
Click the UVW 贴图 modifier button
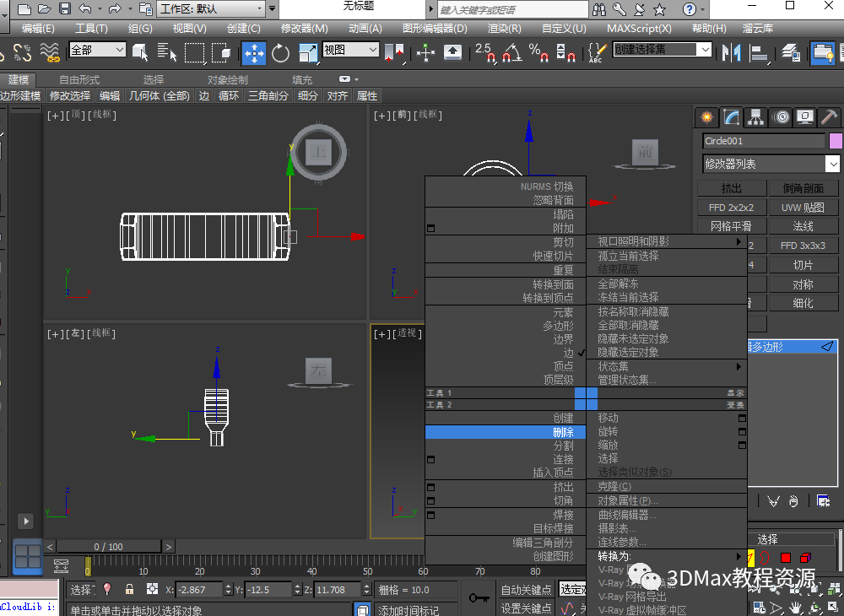(803, 207)
